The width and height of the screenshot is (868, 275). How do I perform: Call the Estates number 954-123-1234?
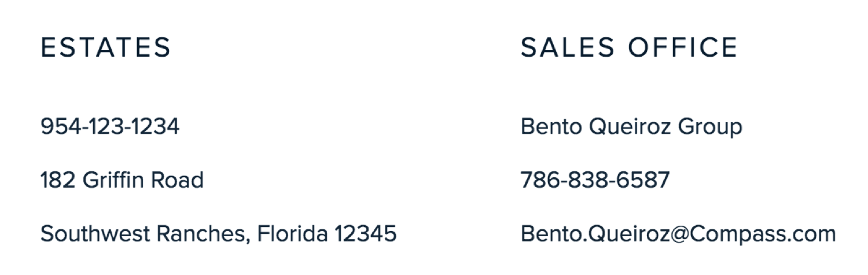point(110,126)
